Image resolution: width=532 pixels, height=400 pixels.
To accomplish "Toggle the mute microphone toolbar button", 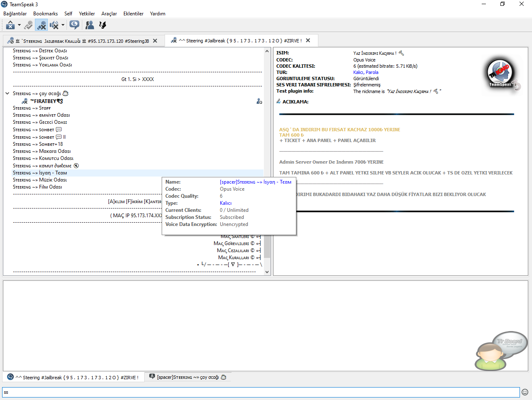I will click(x=41, y=25).
